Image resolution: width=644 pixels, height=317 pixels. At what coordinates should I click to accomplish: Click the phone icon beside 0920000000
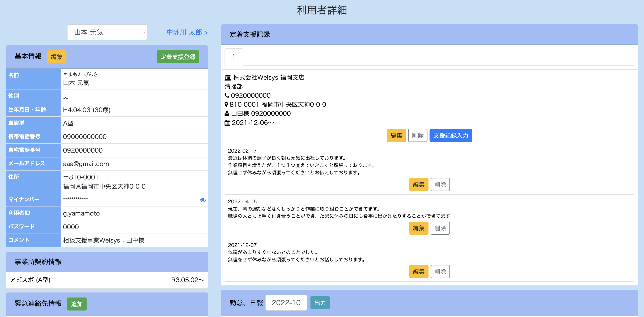(227, 95)
